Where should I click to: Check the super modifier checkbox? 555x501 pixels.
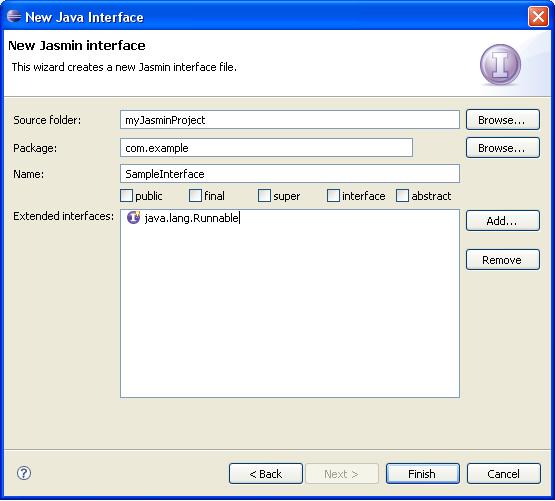[264, 195]
